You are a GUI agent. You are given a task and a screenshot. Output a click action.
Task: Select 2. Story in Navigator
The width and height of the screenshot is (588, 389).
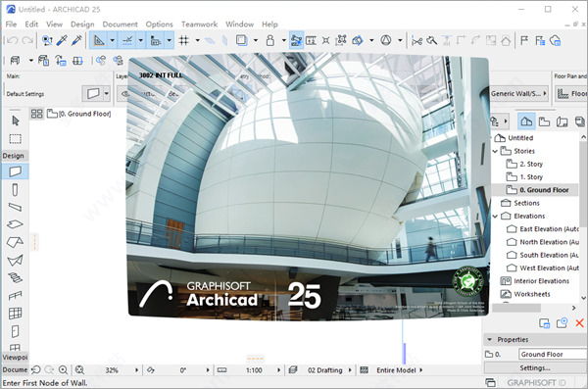tap(531, 165)
